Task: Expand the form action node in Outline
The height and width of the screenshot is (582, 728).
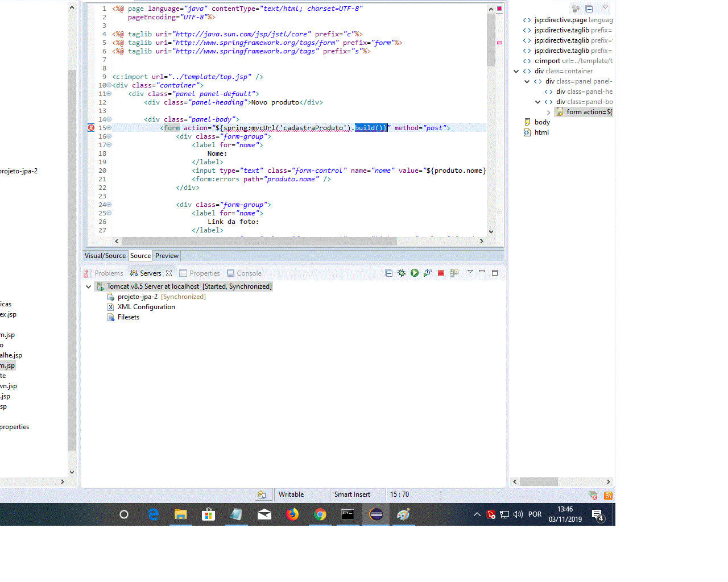Action: pos(548,112)
